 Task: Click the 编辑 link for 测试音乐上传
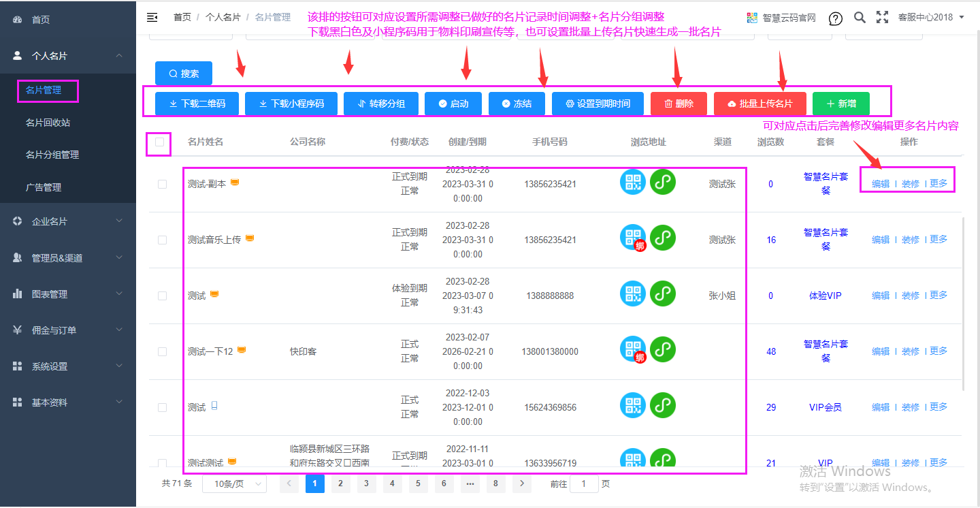[x=881, y=240]
